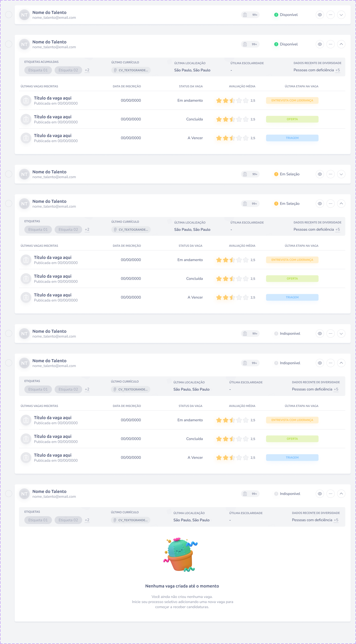Expand the collapsed Em Seleção talent row
Image resolution: width=356 pixels, height=644 pixels.
tap(341, 174)
